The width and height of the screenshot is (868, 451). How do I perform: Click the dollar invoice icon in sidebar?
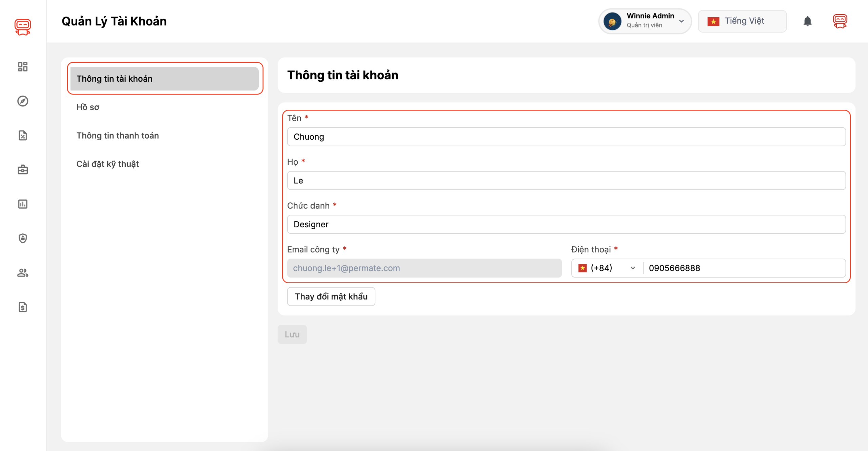[23, 307]
